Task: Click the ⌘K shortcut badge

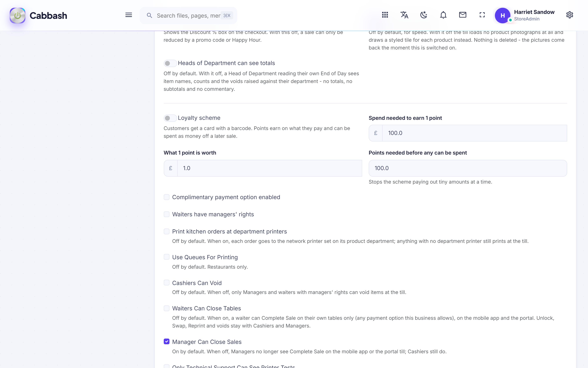Action: pos(227,16)
